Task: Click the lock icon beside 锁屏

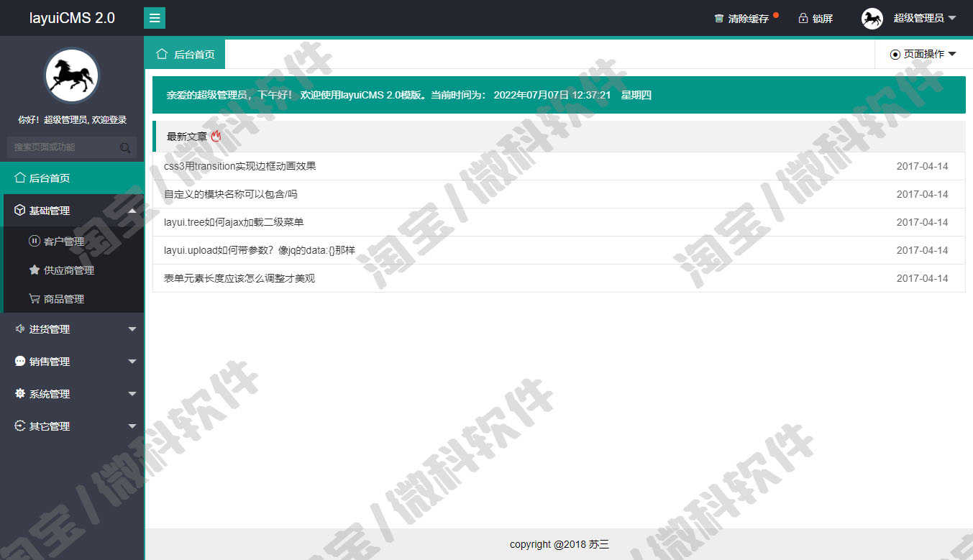Action: pos(803,19)
